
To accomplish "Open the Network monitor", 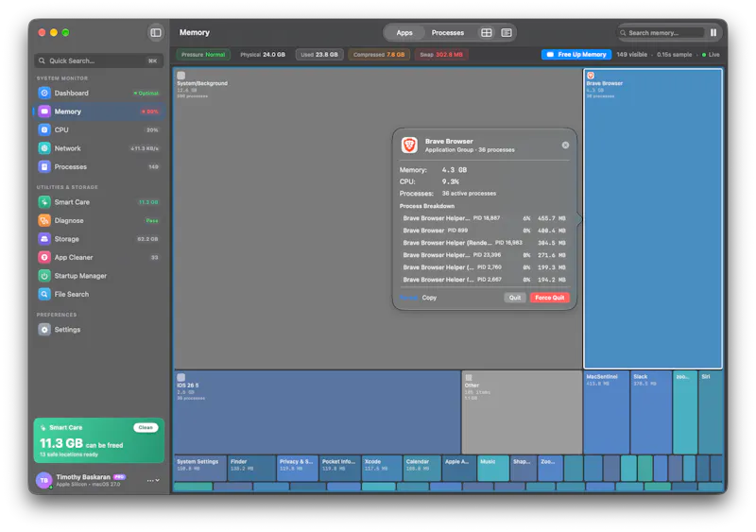I will (99, 148).
